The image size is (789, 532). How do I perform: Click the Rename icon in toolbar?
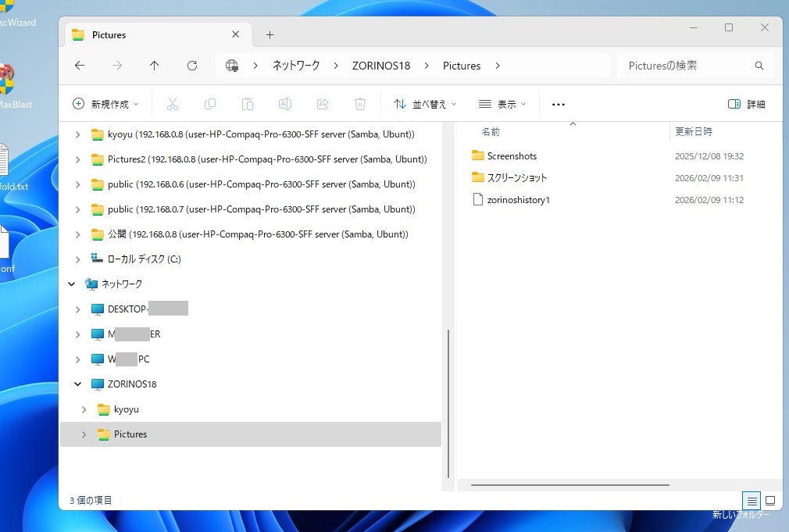point(285,104)
